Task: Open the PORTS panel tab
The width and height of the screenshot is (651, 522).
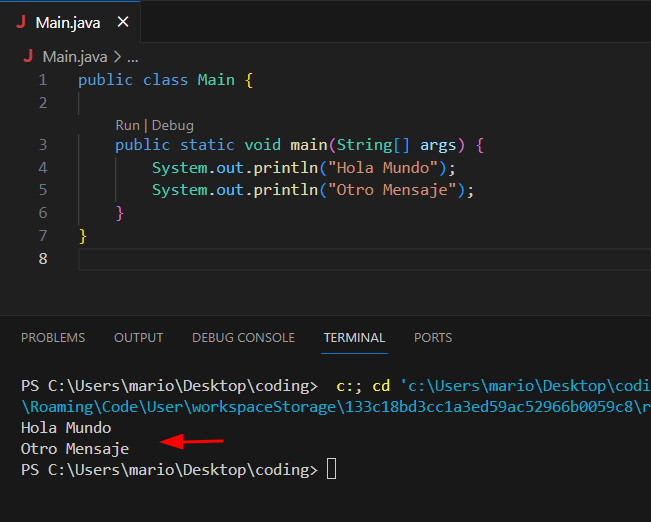Action: coord(433,338)
